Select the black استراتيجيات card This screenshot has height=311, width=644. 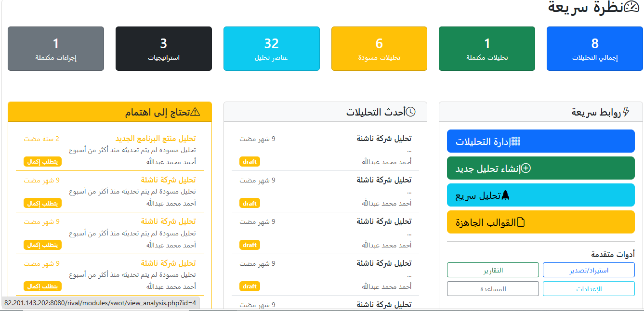coord(164,49)
